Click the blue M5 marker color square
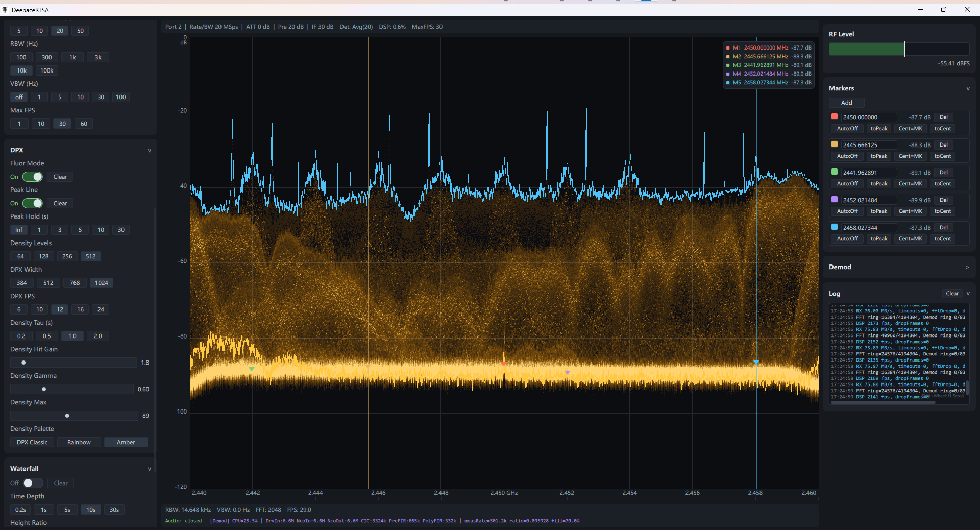Viewport: 980px width, 530px height. click(x=835, y=227)
